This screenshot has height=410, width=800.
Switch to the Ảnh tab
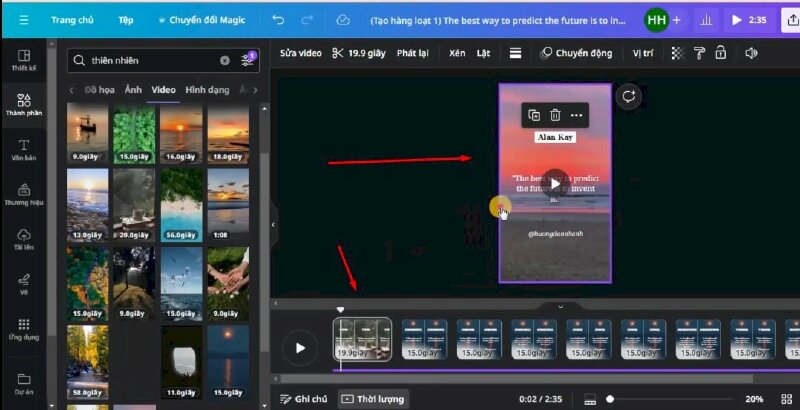[133, 90]
